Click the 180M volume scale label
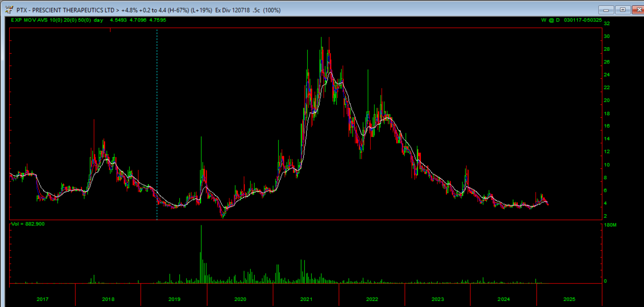 (x=610, y=225)
